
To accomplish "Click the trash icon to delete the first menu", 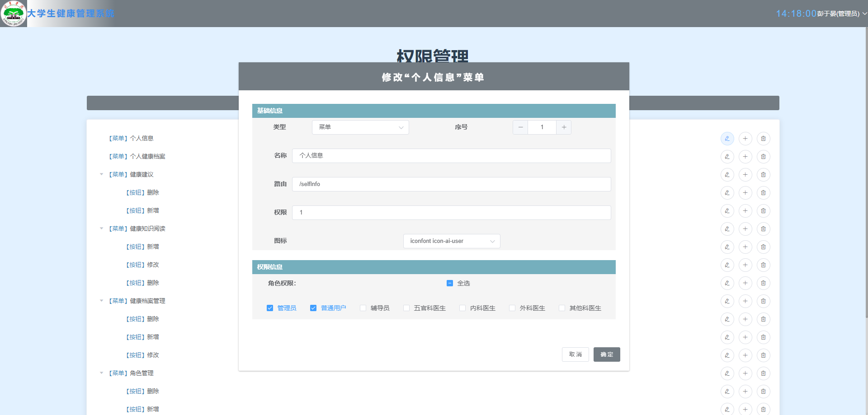I will (763, 138).
